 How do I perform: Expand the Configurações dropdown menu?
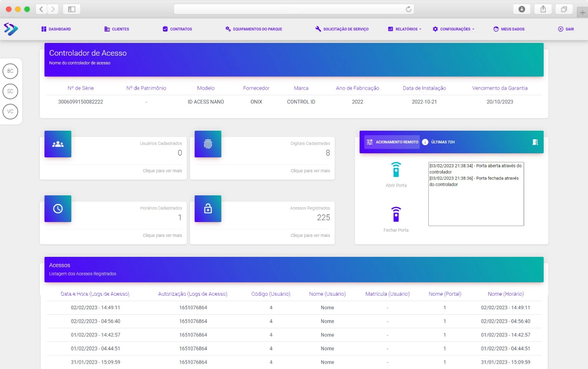453,29
